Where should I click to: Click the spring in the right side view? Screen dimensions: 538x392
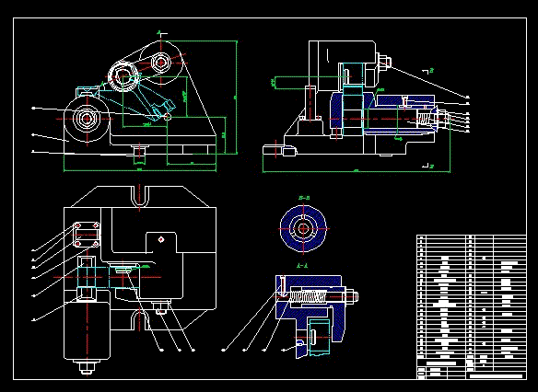tap(423, 119)
